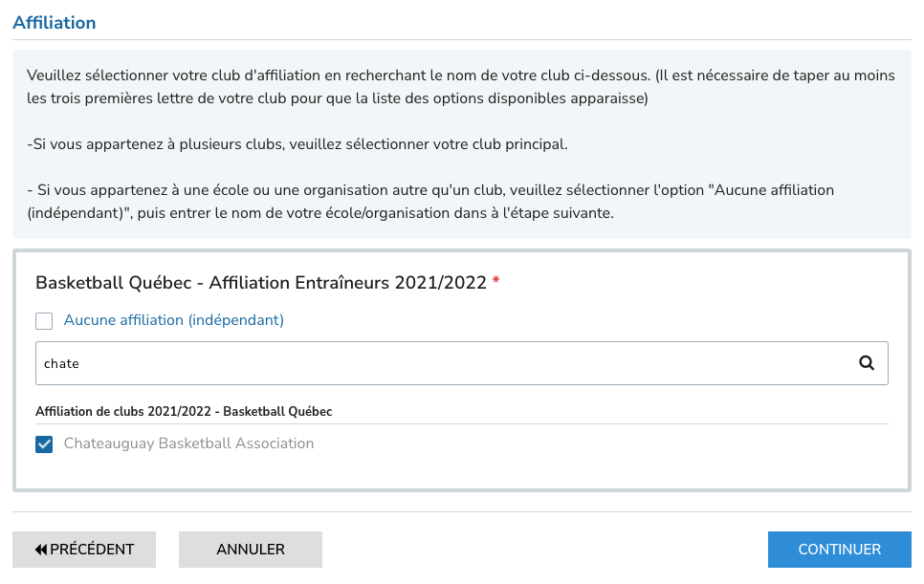Click the double-arrow icon on Précédent
924x584 pixels.
coord(41,550)
